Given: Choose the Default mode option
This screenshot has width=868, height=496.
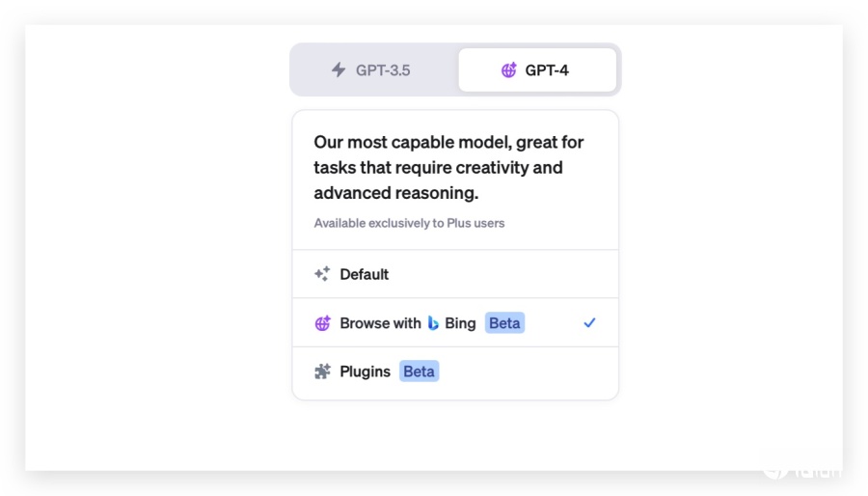Looking at the screenshot, I should tap(455, 274).
